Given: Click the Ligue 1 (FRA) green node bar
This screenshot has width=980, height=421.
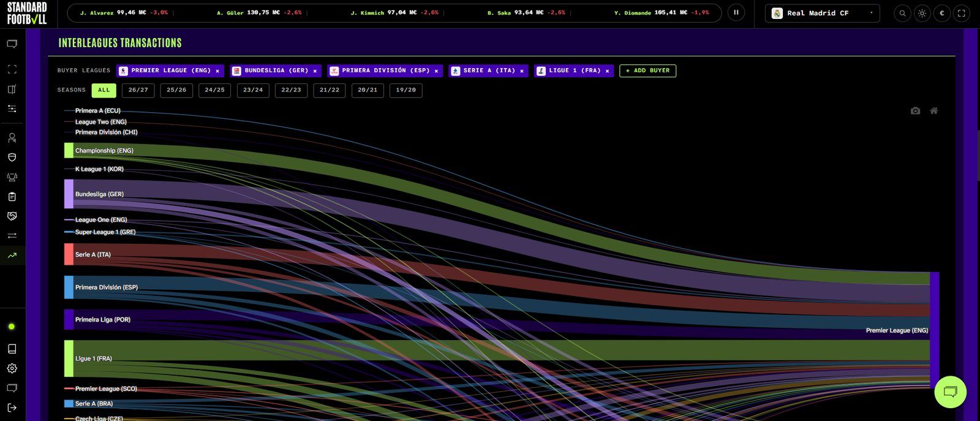Looking at the screenshot, I should pos(69,358).
